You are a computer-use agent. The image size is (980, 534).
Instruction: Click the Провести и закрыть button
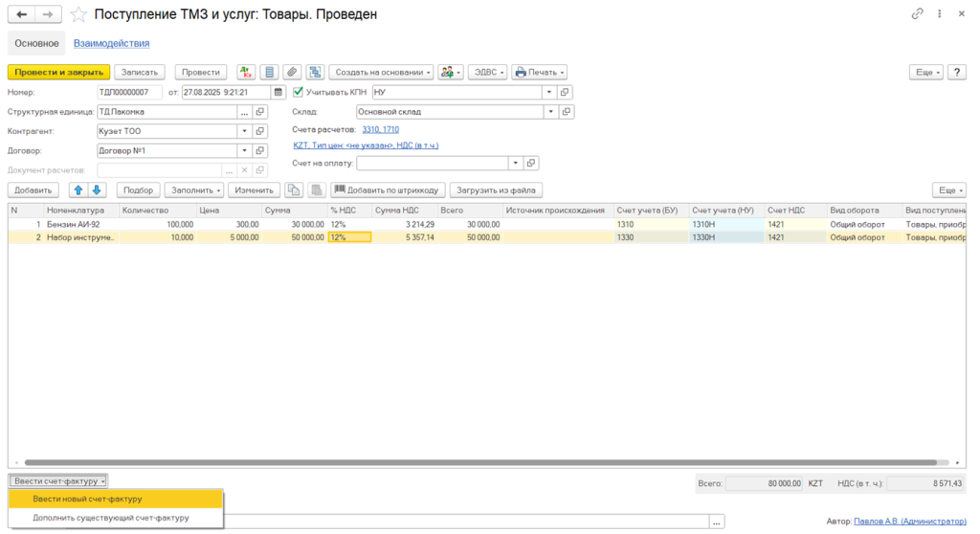point(57,72)
